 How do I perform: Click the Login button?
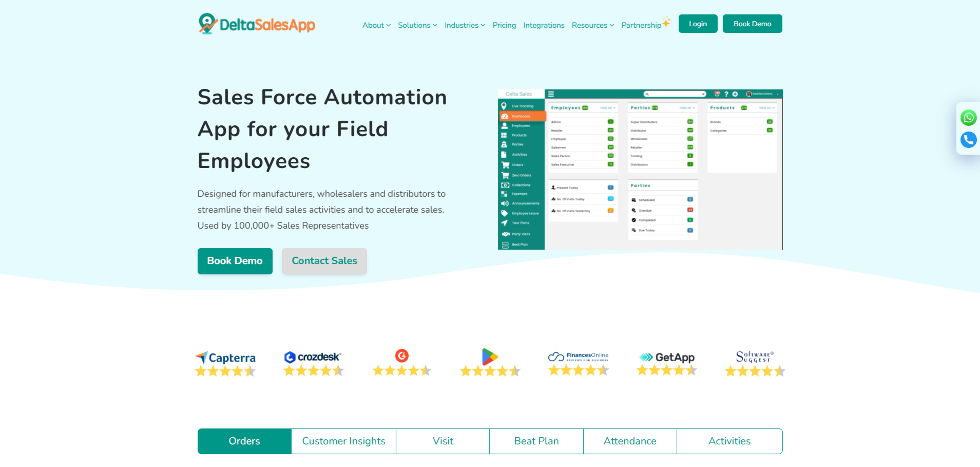[x=698, y=24]
